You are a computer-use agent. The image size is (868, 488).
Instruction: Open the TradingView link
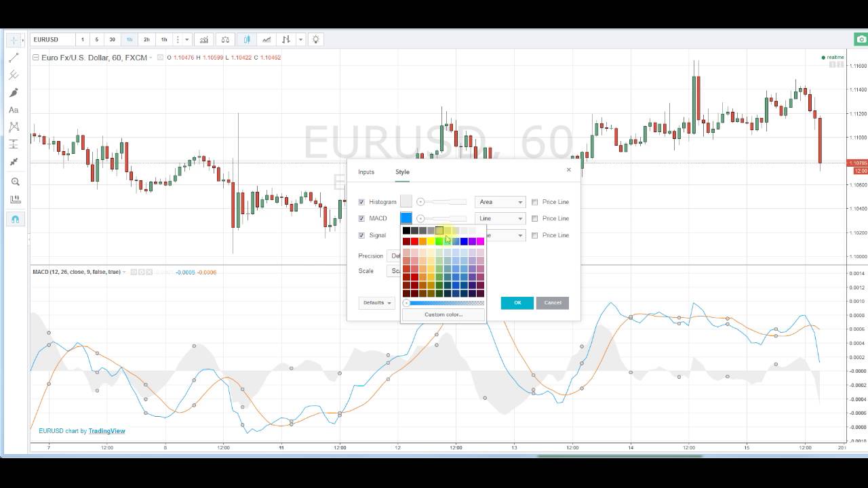[x=106, y=431]
